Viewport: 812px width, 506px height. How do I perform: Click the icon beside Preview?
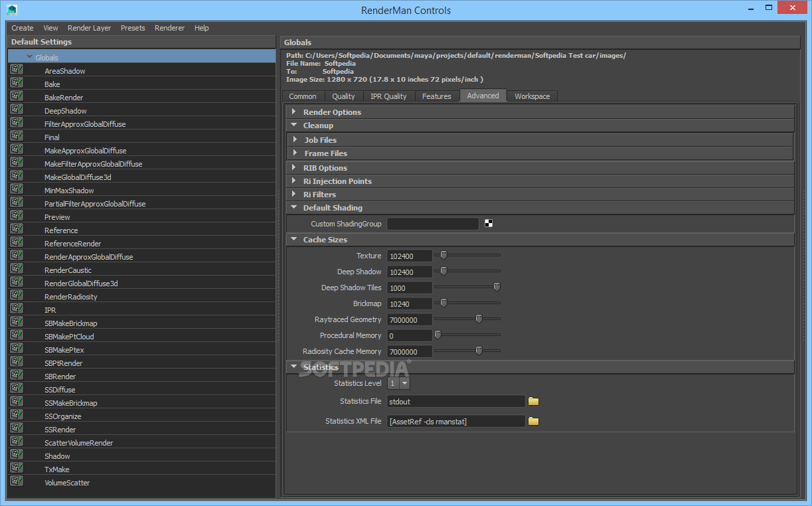pos(17,216)
